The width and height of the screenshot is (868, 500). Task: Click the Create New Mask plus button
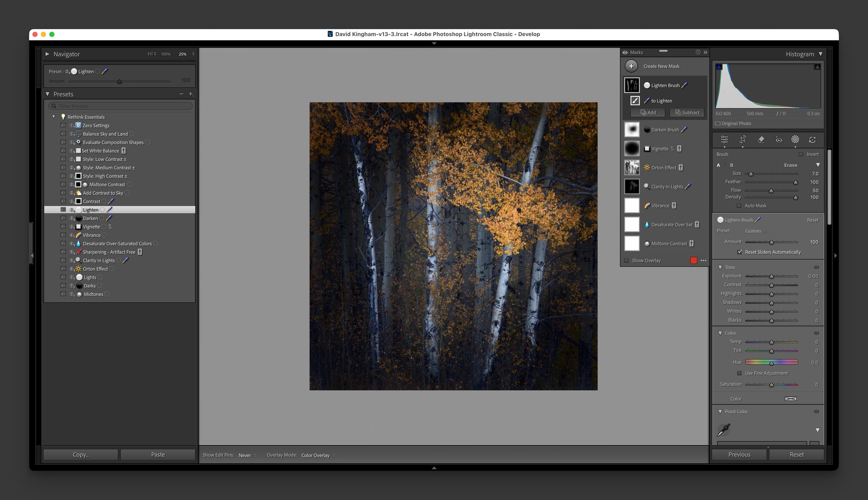tap(631, 66)
